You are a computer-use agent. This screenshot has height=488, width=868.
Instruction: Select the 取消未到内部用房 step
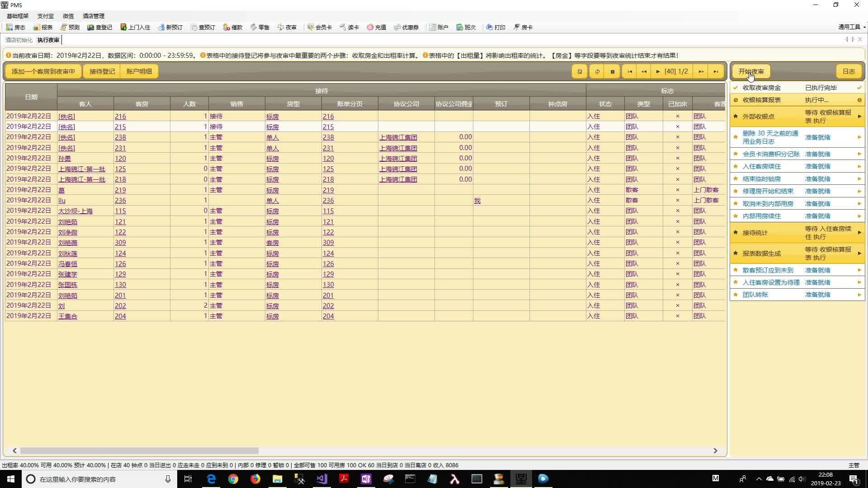click(797, 204)
